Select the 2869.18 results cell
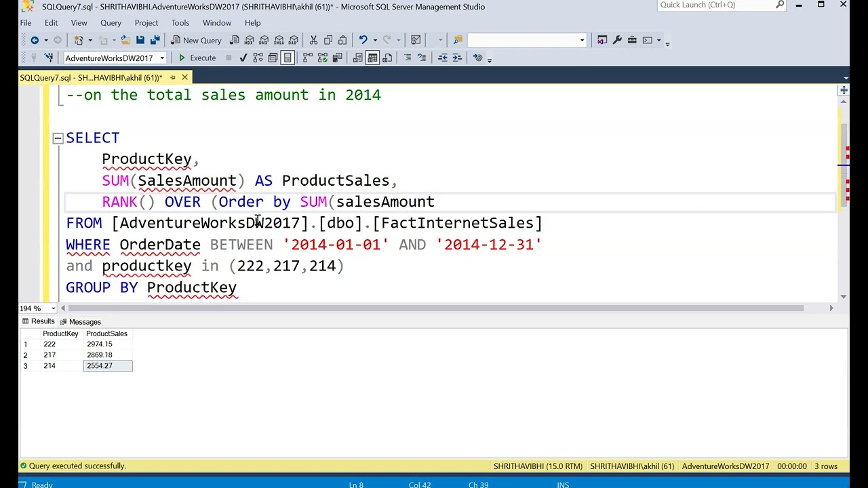The width and height of the screenshot is (868, 488). pos(108,355)
